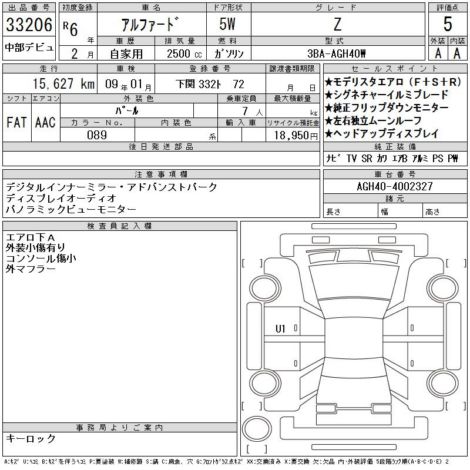Screen dimensions: 470x470
Task: Click the model name アルファード
Action: 148,24
